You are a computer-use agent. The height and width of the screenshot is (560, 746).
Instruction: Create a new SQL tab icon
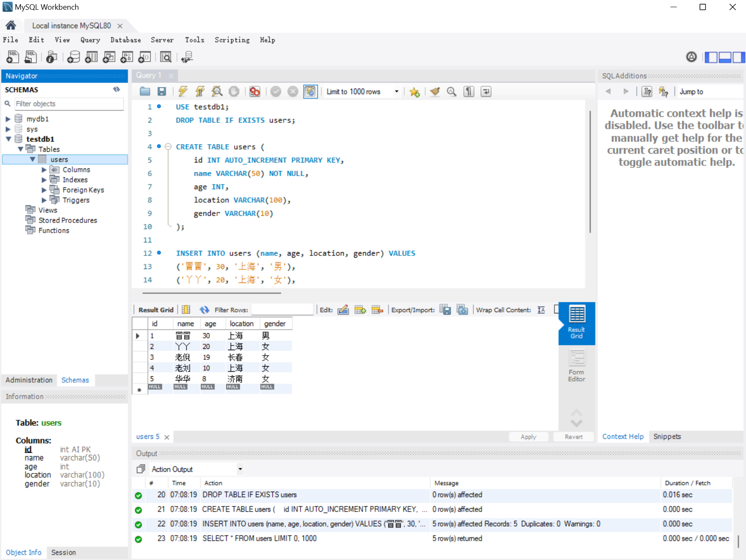point(13,57)
